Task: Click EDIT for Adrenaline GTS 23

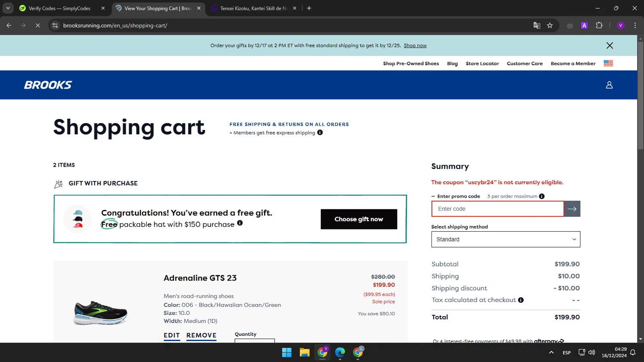Action: pos(172,336)
